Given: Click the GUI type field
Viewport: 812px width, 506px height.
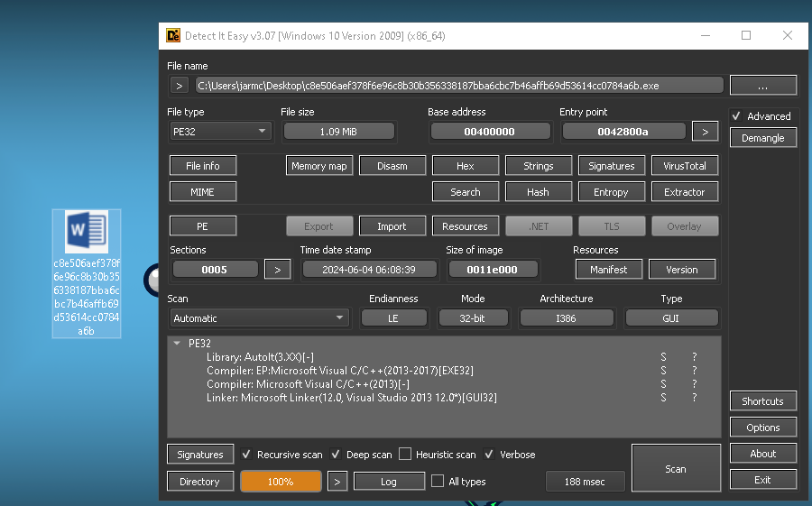Looking at the screenshot, I should tap(671, 318).
